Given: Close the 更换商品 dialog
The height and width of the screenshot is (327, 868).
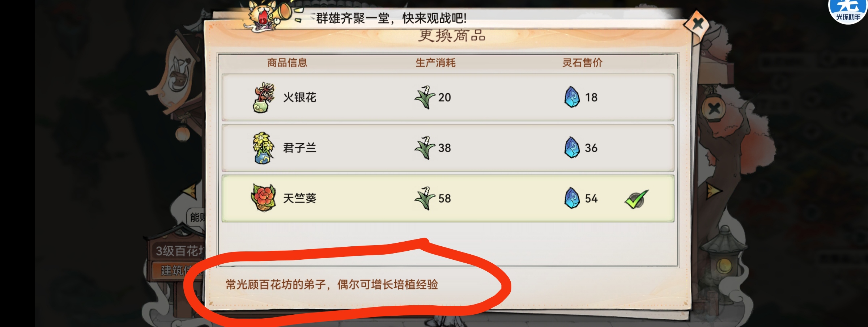Looking at the screenshot, I should (x=697, y=24).
